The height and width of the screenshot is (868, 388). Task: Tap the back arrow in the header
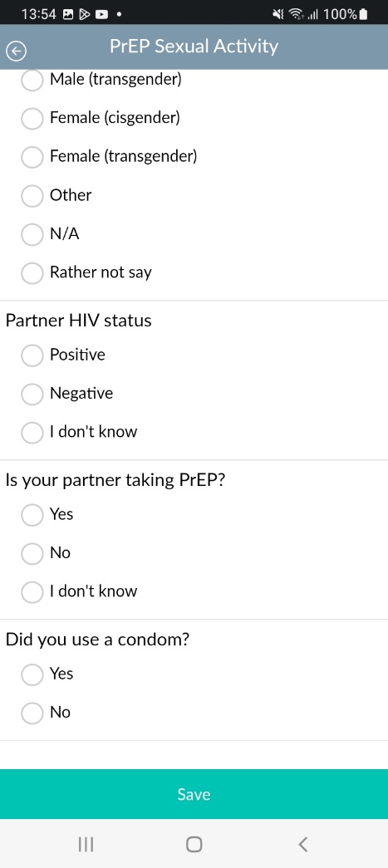click(x=16, y=51)
